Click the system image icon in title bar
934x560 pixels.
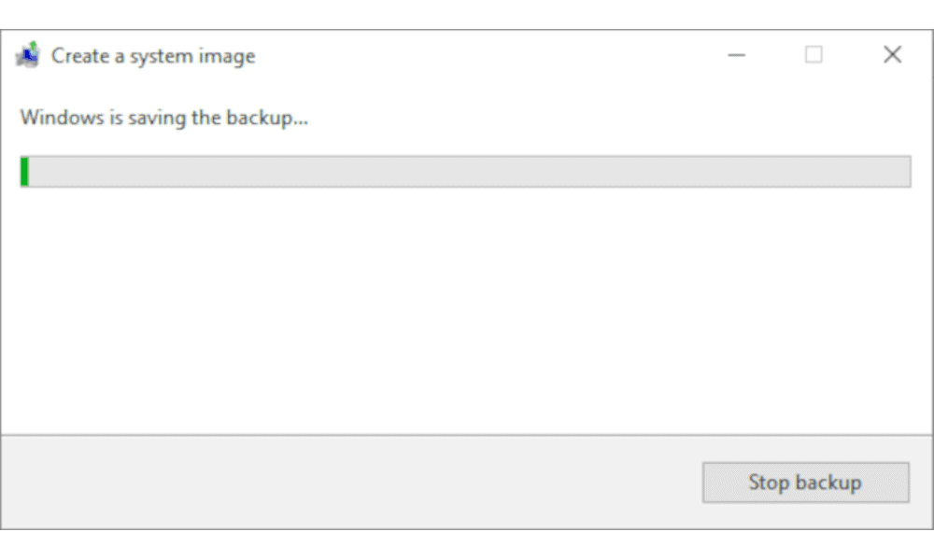[27, 55]
